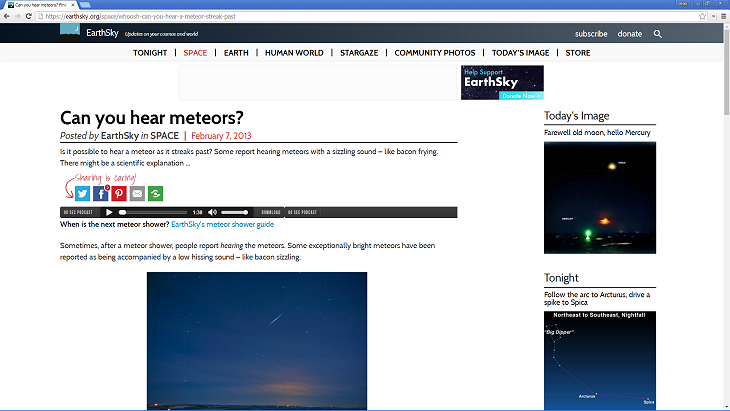Click the EarthSky author link in the byline
Image resolution: width=730 pixels, height=411 pixels.
click(120, 136)
